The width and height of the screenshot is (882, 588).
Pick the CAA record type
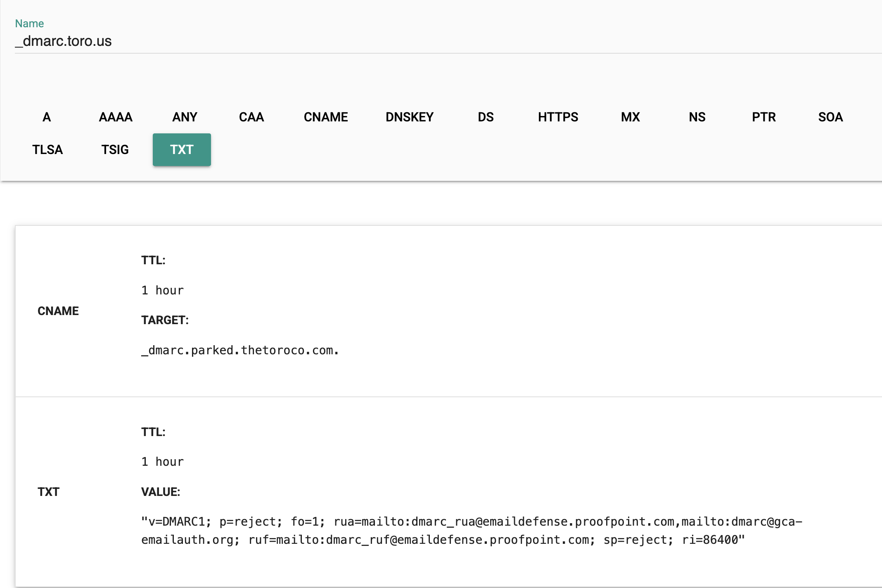pos(251,117)
